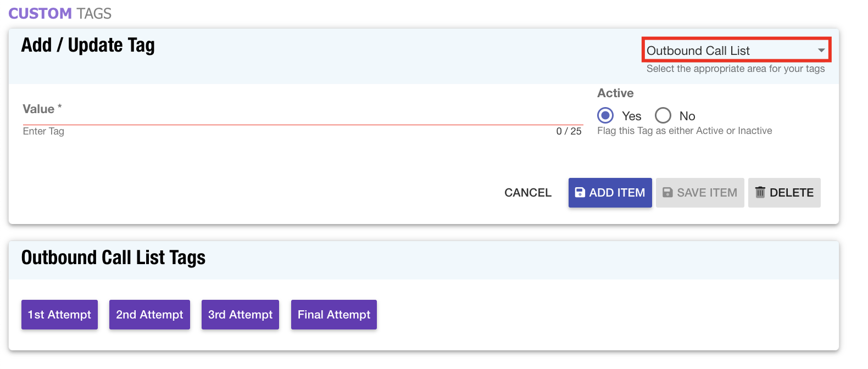Click the dropdown arrow for tag area
This screenshot has width=868, height=369.
pos(821,51)
